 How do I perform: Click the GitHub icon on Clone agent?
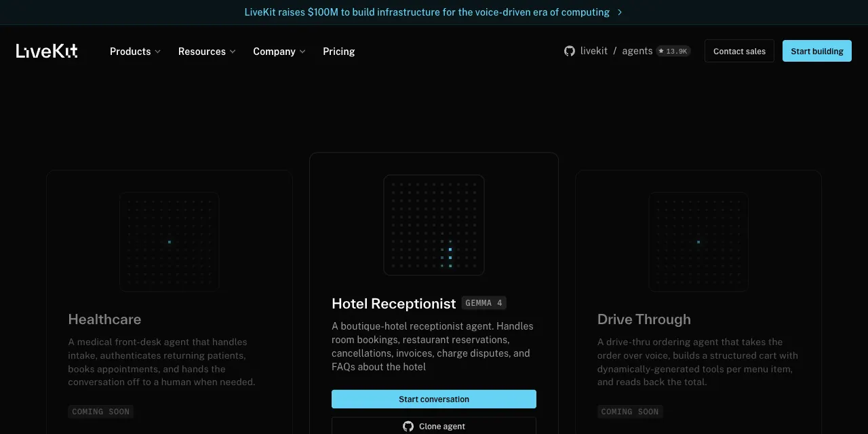pyautogui.click(x=408, y=427)
